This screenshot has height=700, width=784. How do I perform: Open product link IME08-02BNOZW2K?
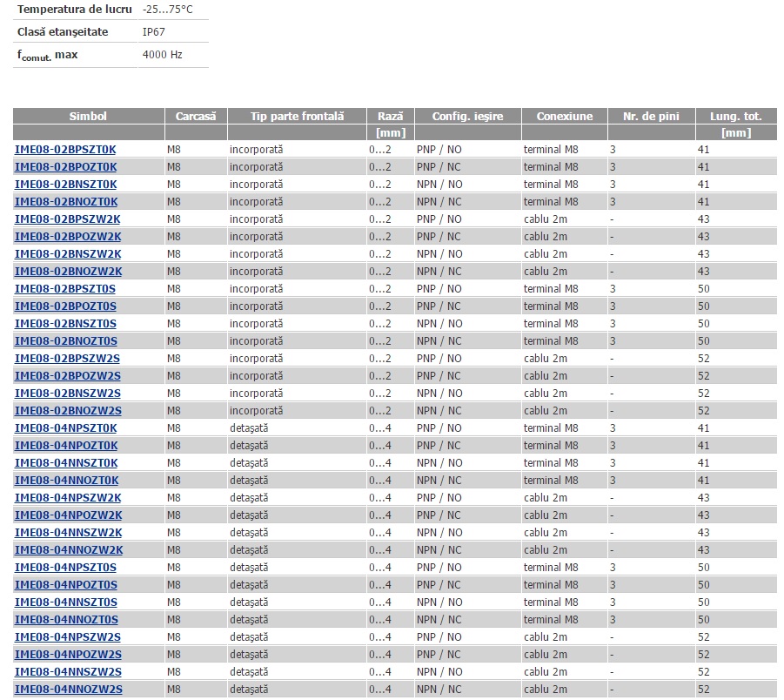(x=69, y=272)
